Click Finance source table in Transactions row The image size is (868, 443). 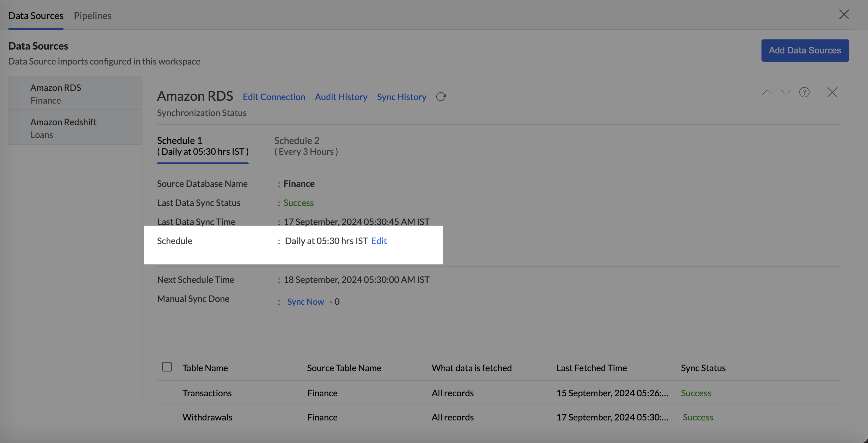322,393
